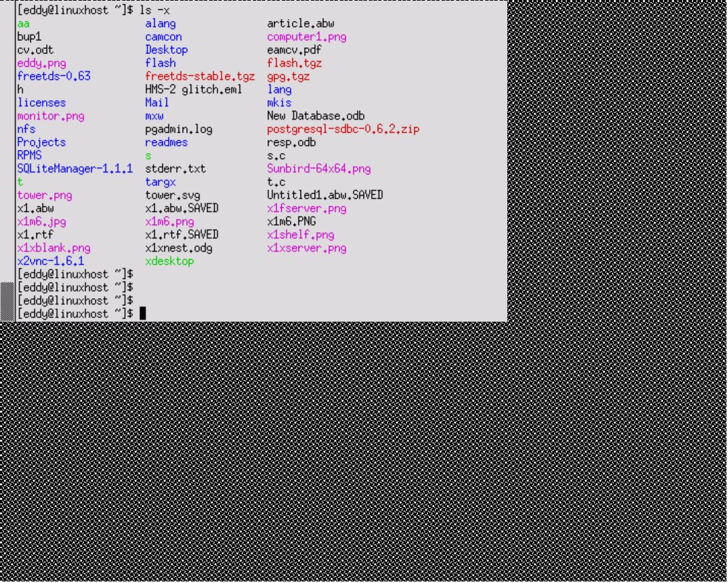Click the blinking terminal cursor block

143,314
